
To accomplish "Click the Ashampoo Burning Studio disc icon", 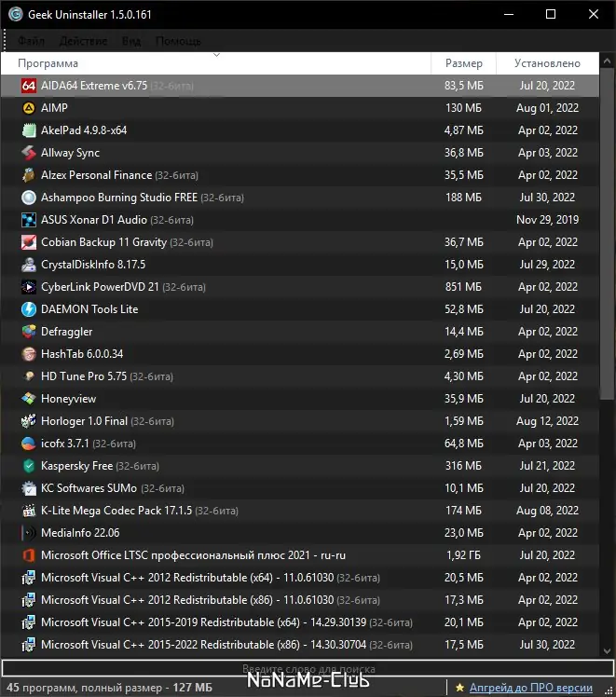I will tap(29, 198).
